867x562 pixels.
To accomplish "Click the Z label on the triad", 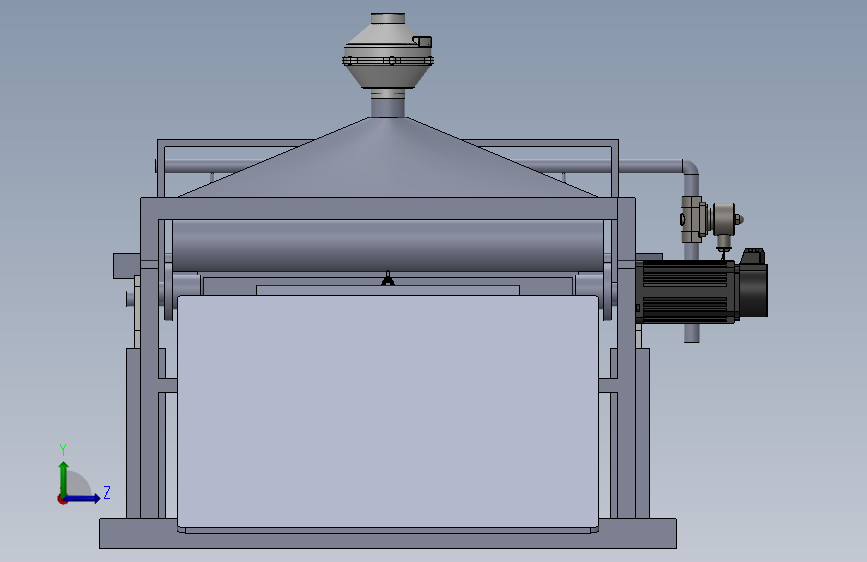I will pos(107,492).
